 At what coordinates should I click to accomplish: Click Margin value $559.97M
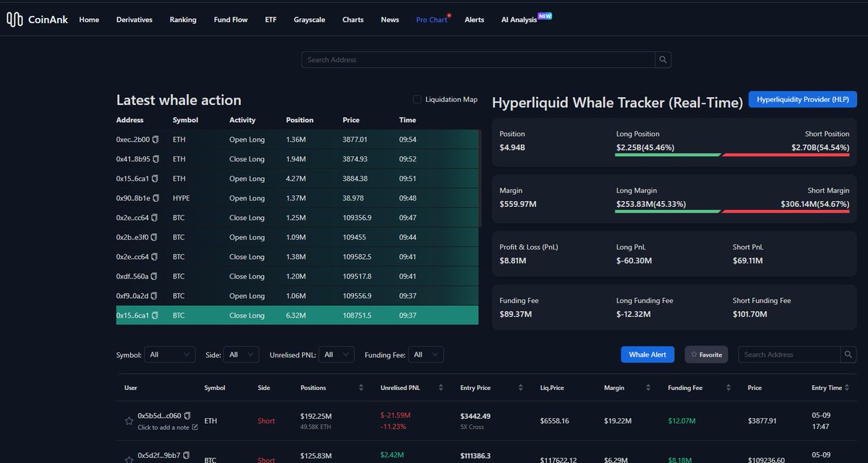[x=518, y=204]
